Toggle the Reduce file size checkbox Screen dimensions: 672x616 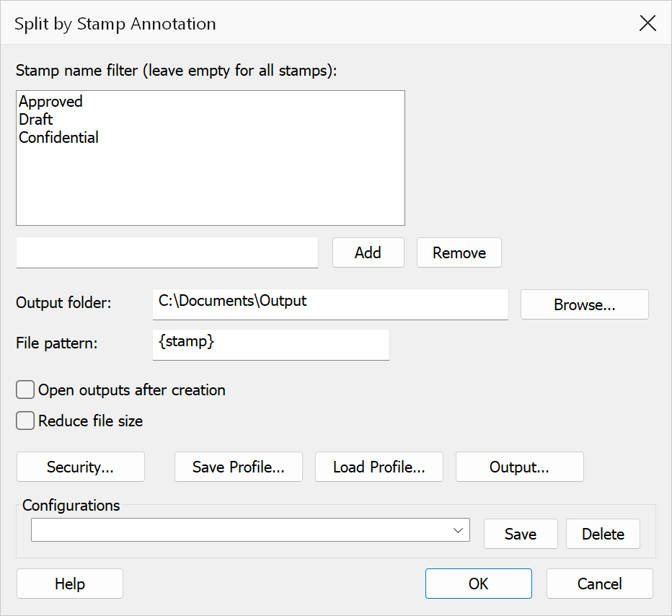click(25, 421)
